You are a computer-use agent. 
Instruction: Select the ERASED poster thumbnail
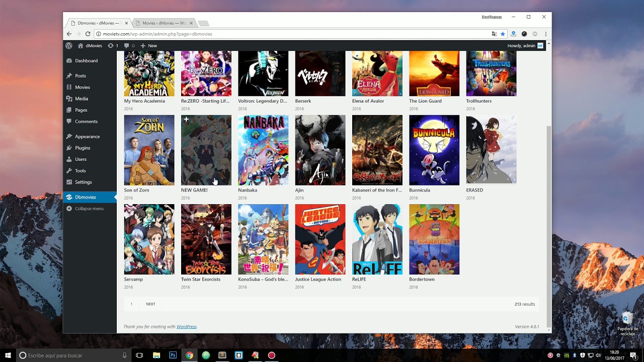(x=491, y=150)
